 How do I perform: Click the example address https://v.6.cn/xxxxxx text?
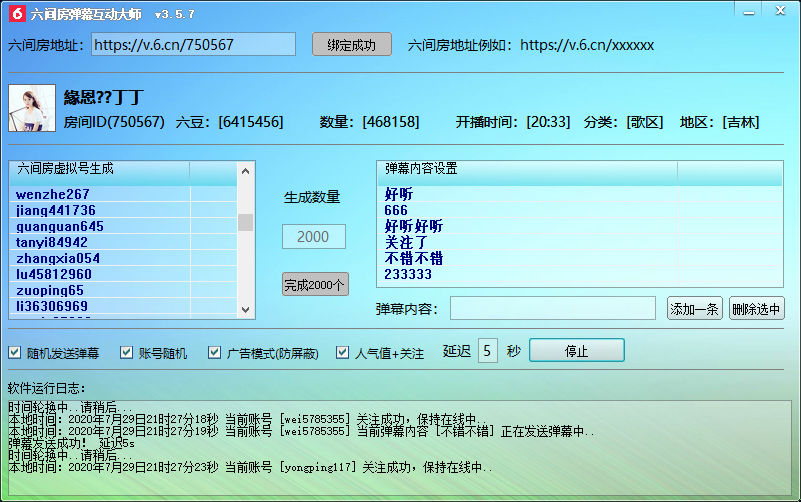[587, 45]
